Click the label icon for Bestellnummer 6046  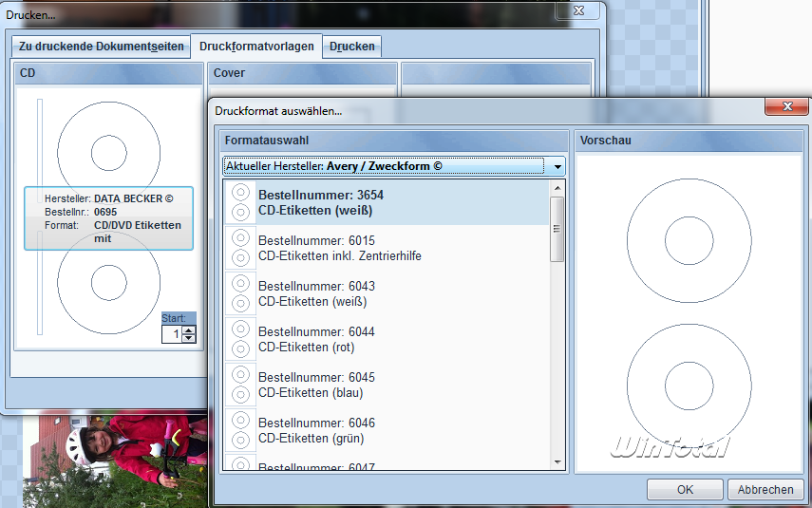coord(240,430)
